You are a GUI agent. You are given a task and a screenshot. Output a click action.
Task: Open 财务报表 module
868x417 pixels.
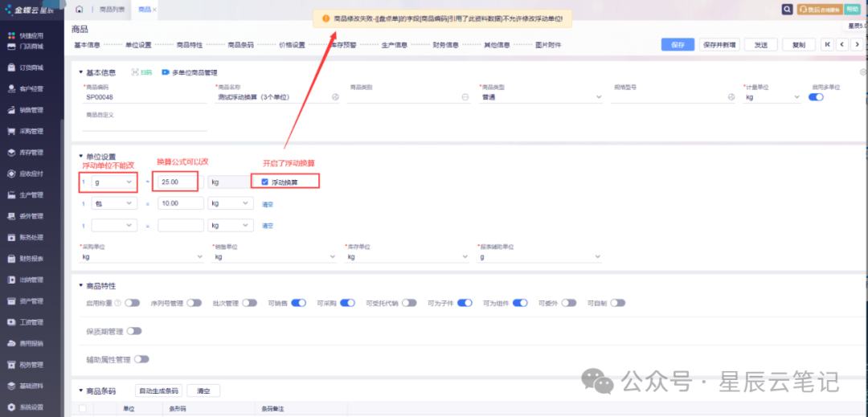26,258
